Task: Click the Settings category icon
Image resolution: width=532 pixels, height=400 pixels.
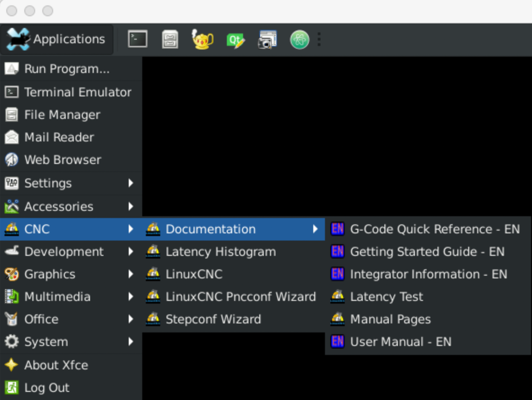Action: coord(12,183)
